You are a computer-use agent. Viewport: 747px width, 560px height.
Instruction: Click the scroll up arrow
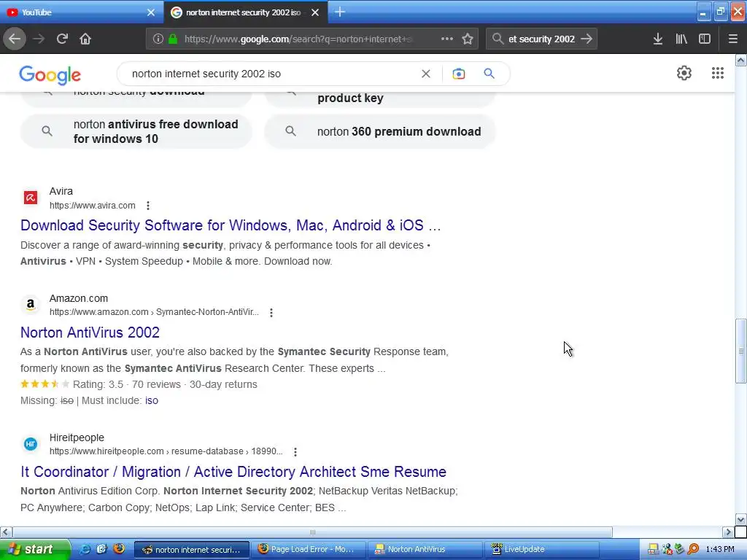[741, 60]
